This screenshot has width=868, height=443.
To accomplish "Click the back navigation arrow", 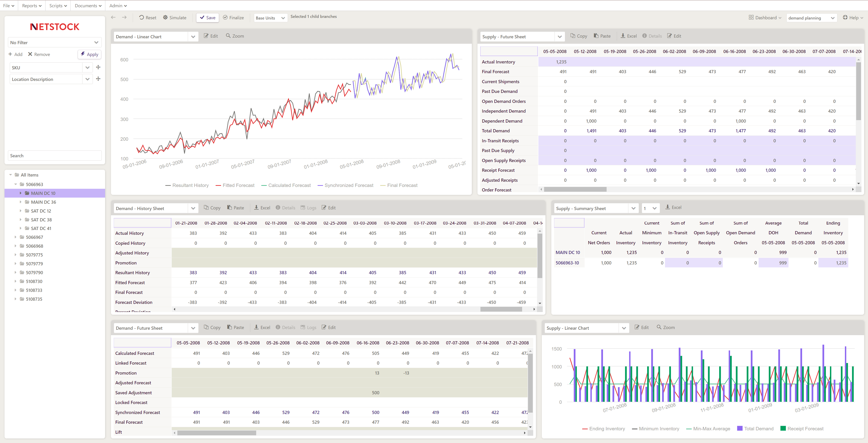I will 113,17.
